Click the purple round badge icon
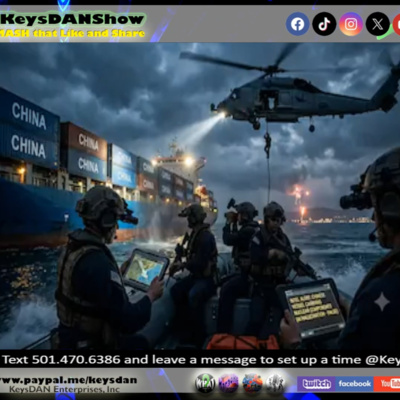Viewport: 400px width, 400px height. tap(228, 383)
